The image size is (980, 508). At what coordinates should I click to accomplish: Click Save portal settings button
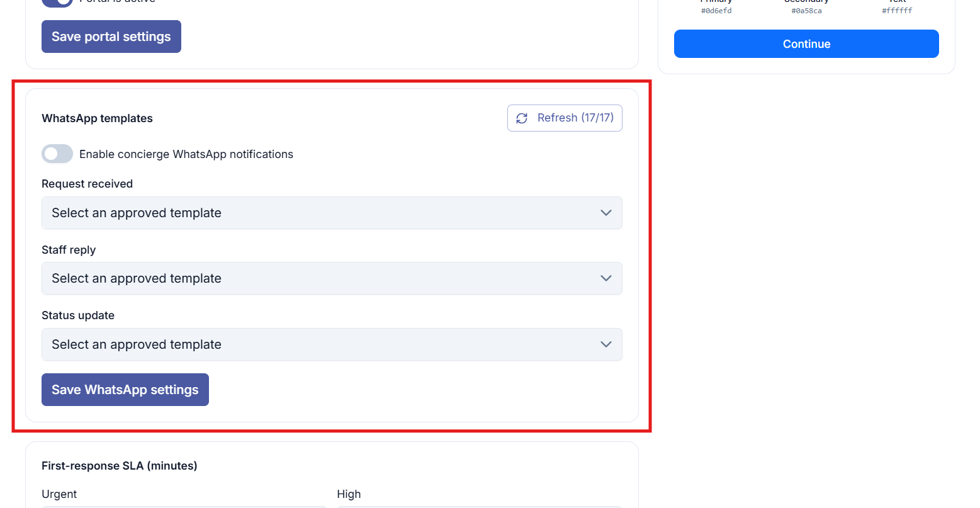coord(111,37)
